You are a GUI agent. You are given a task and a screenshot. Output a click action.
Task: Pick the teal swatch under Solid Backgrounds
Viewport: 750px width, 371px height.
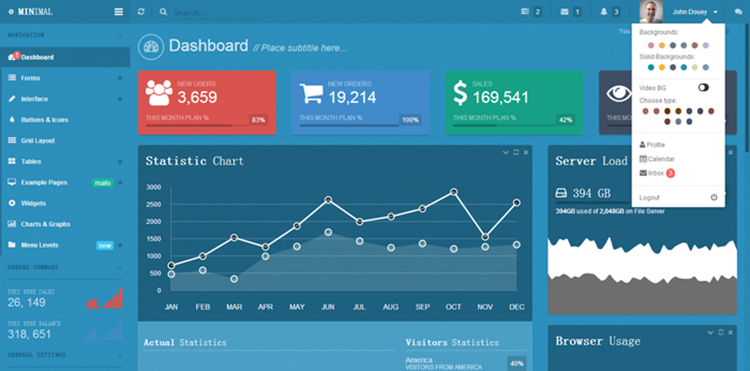[651, 67]
